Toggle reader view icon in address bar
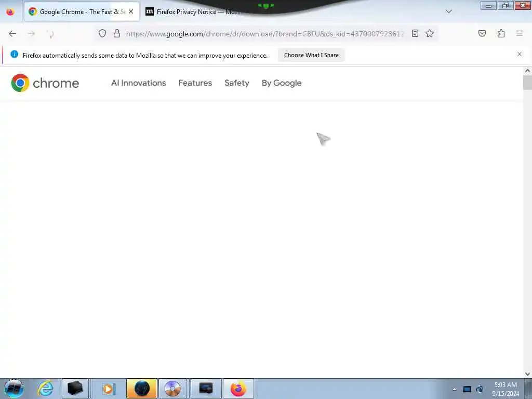532x399 pixels. pos(415,33)
